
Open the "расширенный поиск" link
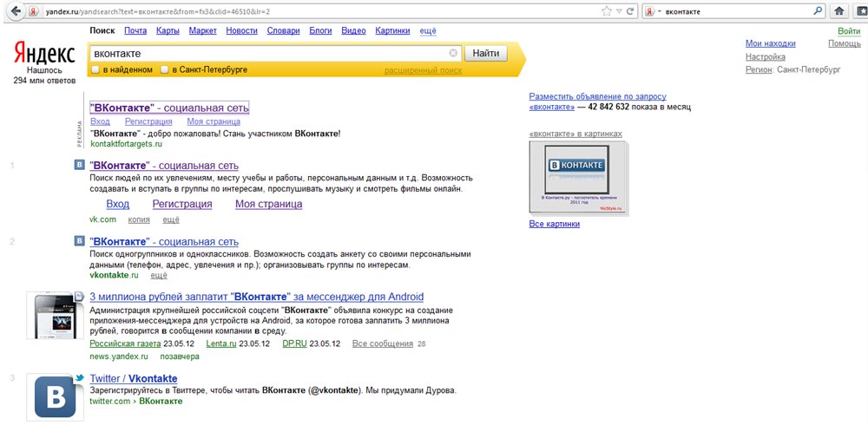pos(423,70)
